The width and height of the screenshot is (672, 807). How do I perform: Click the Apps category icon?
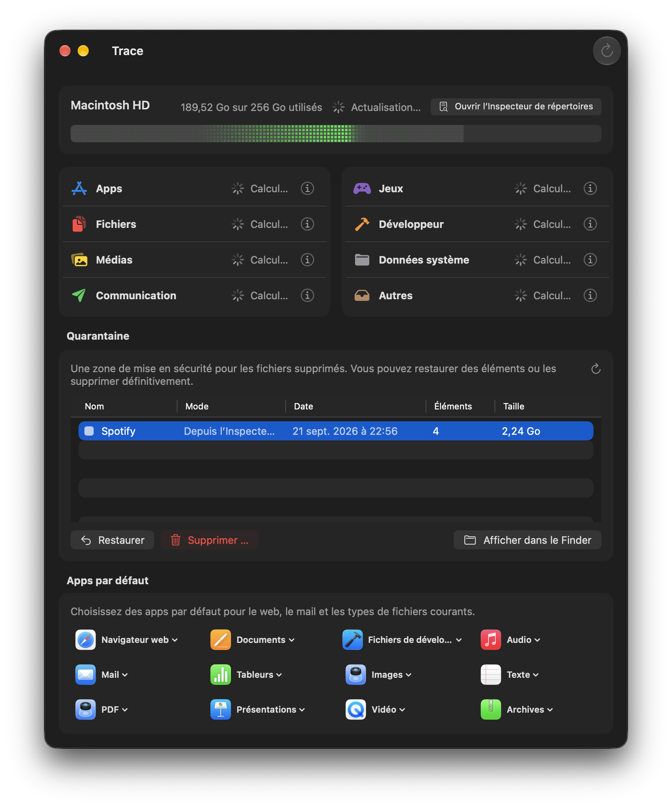79,188
